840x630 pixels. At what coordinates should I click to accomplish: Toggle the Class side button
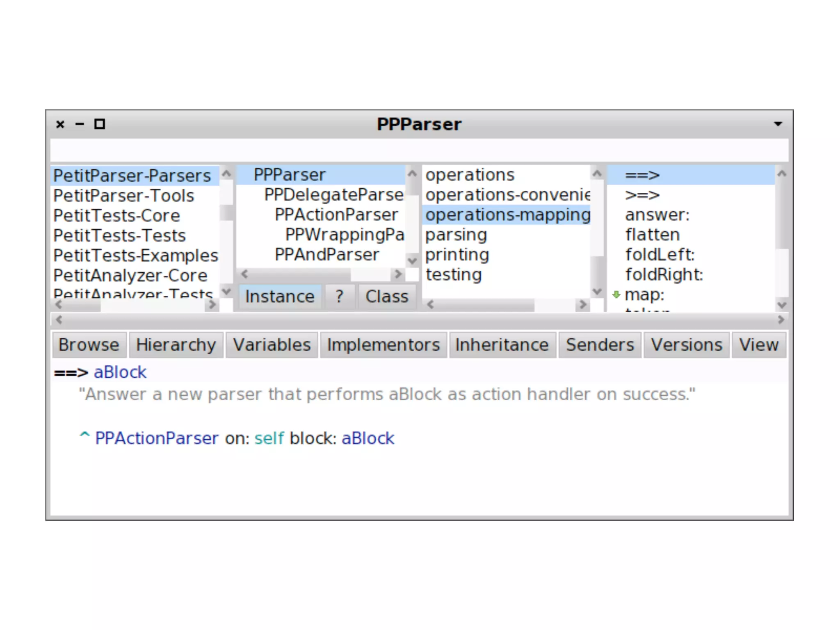point(386,296)
